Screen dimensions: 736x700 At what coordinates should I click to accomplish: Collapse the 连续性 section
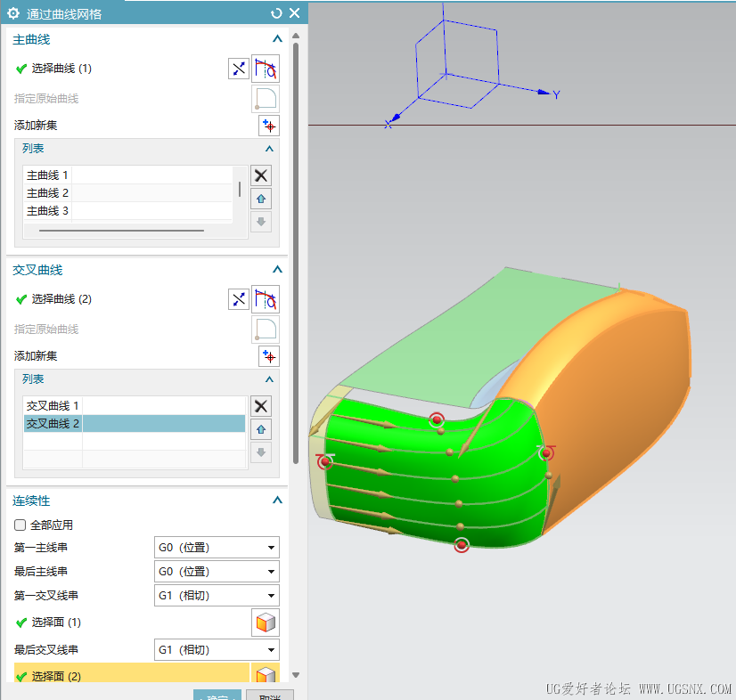tap(276, 501)
